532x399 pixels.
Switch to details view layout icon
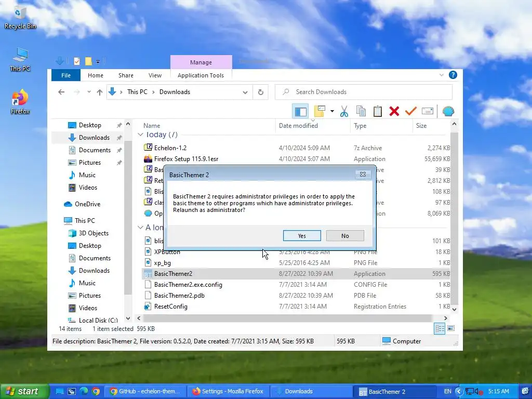point(440,328)
